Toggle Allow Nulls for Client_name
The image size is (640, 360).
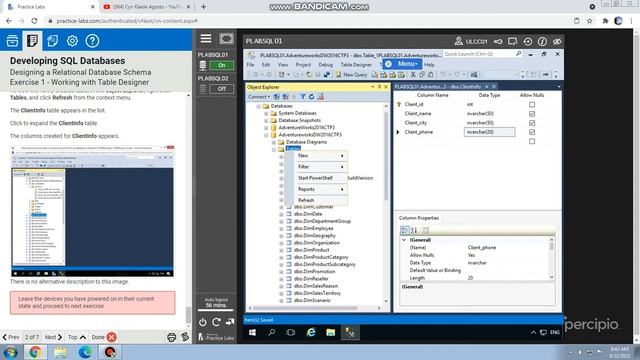click(532, 114)
